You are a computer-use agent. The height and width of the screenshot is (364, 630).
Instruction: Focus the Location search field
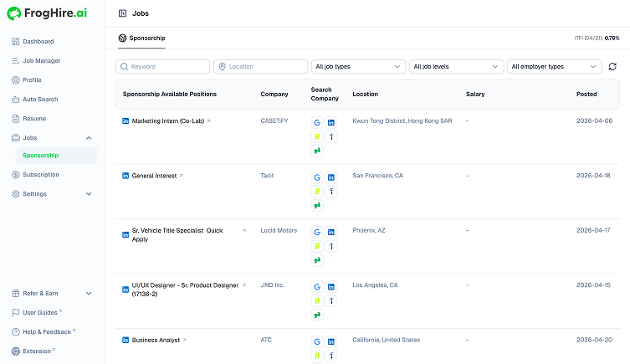260,67
